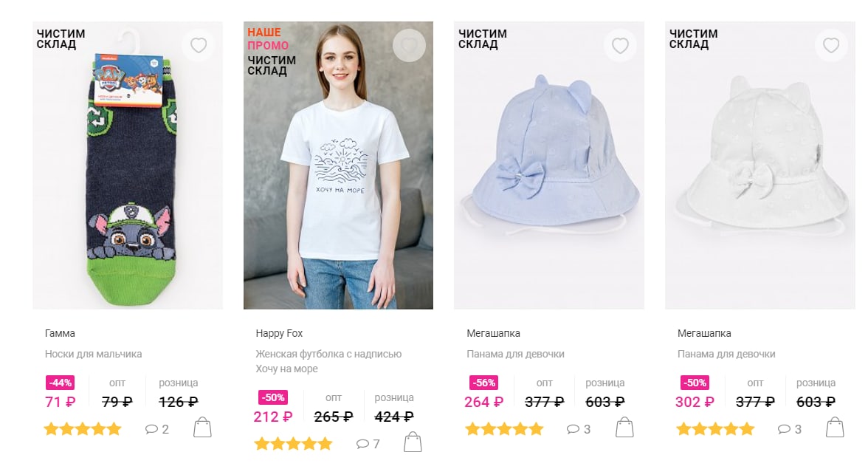868x472 pixels.
Task: Open the white t-shirt model photo
Action: point(338,165)
